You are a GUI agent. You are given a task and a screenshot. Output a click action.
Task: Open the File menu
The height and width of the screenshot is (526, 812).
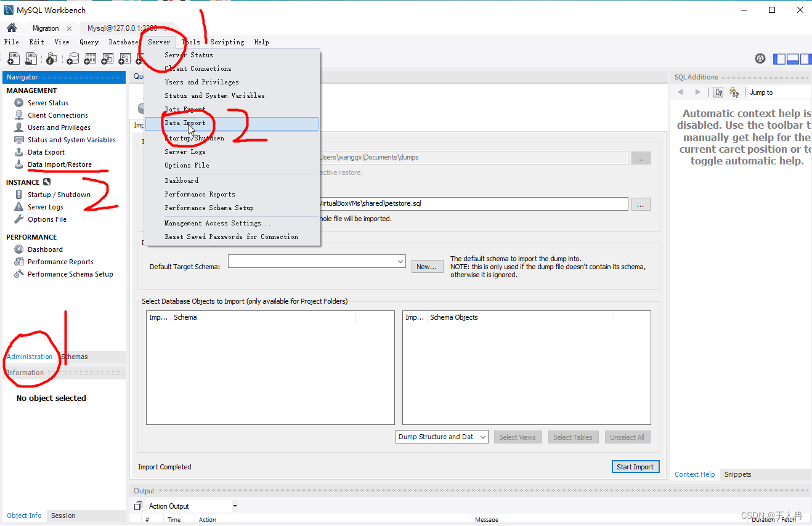click(12, 42)
